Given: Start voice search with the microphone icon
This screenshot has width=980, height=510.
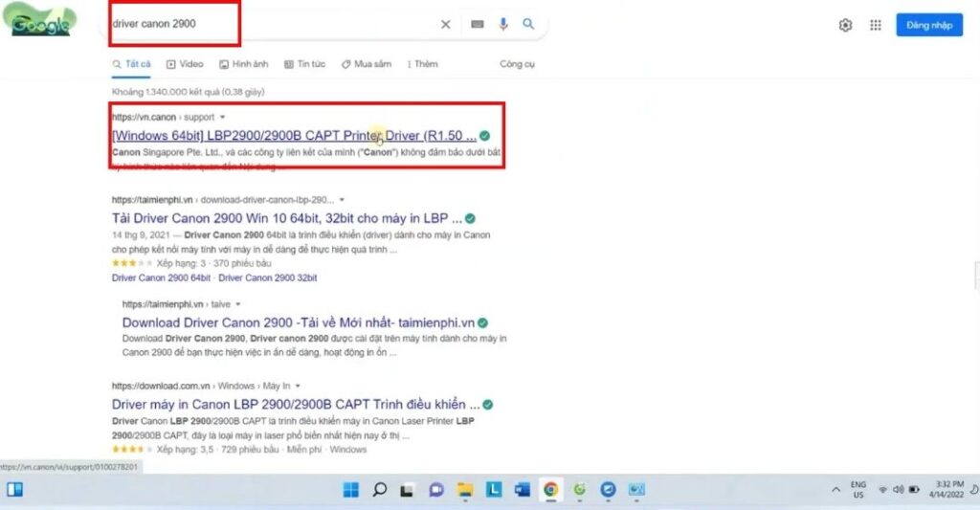Looking at the screenshot, I should 503,25.
